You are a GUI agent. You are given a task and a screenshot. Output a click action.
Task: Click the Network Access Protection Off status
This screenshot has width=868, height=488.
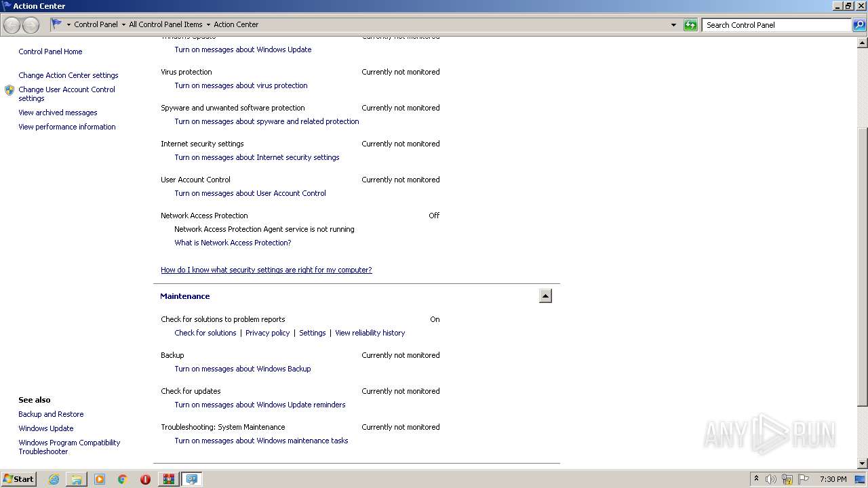point(434,216)
